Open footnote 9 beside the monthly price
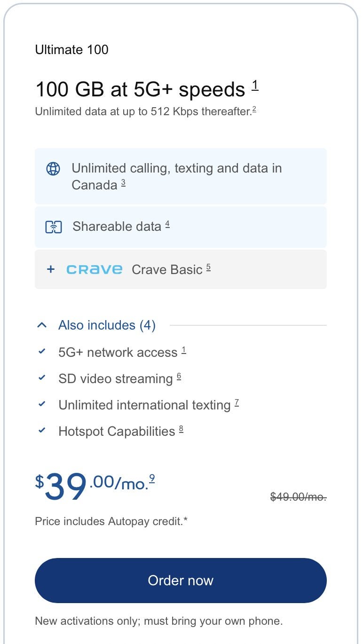This screenshot has width=363, height=644. coord(151,478)
